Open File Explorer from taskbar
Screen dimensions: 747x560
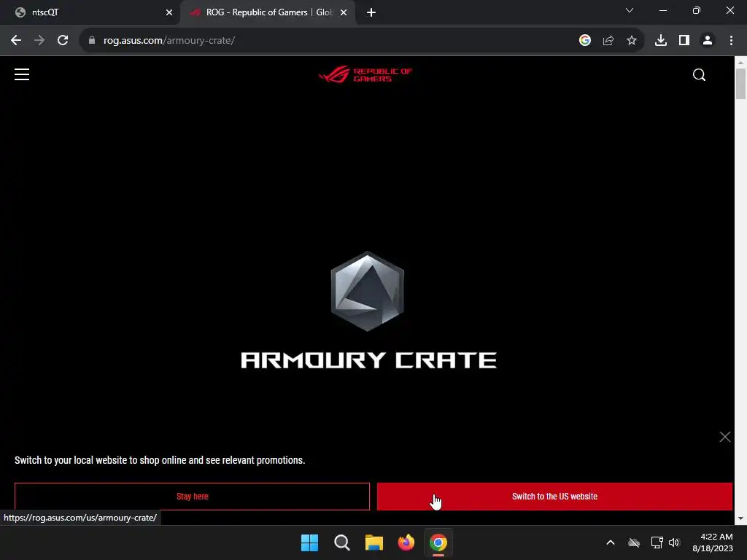(x=374, y=542)
